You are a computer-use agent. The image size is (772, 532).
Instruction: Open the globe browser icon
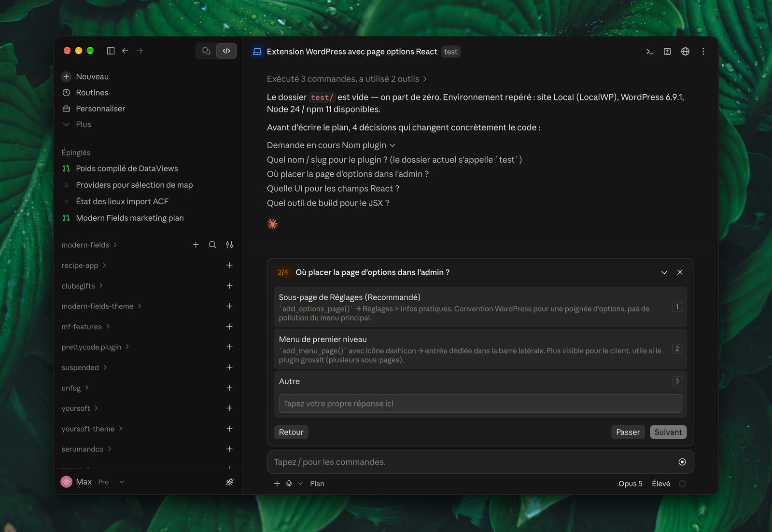pyautogui.click(x=685, y=52)
